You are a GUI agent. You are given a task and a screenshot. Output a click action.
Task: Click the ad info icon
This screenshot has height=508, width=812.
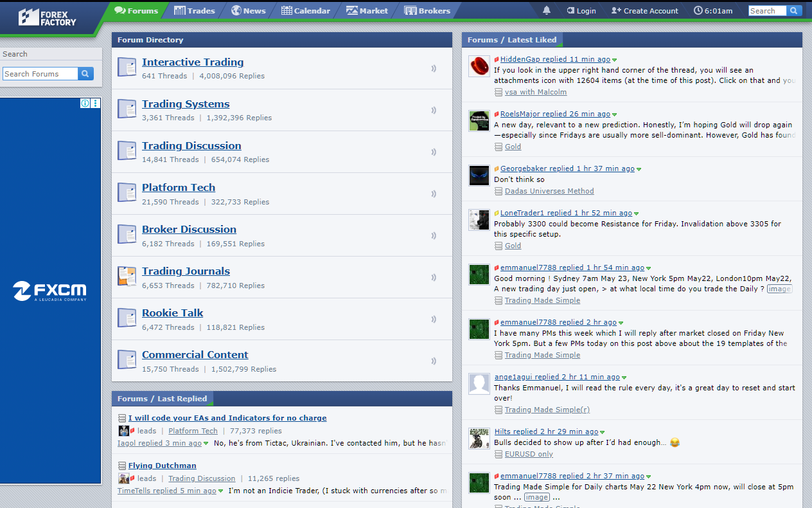click(x=85, y=103)
